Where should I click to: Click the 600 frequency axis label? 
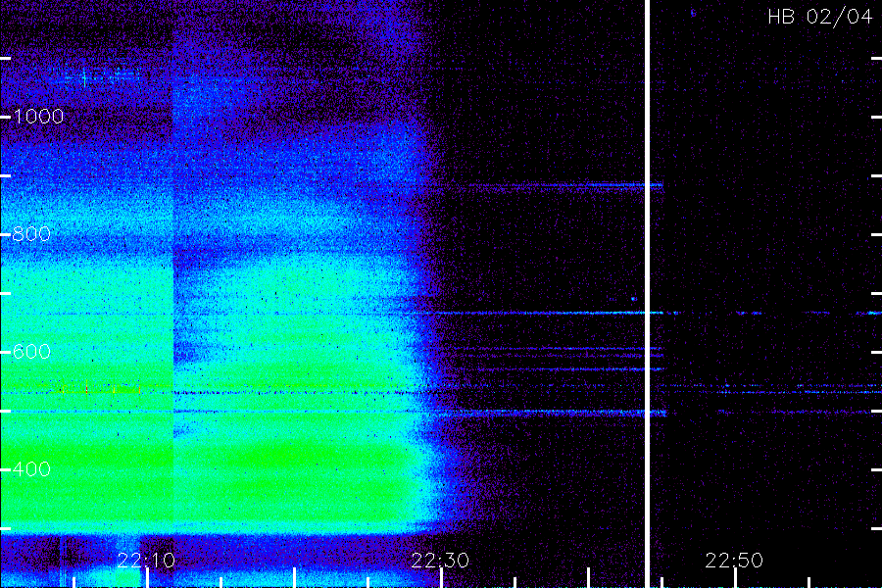tap(31, 352)
